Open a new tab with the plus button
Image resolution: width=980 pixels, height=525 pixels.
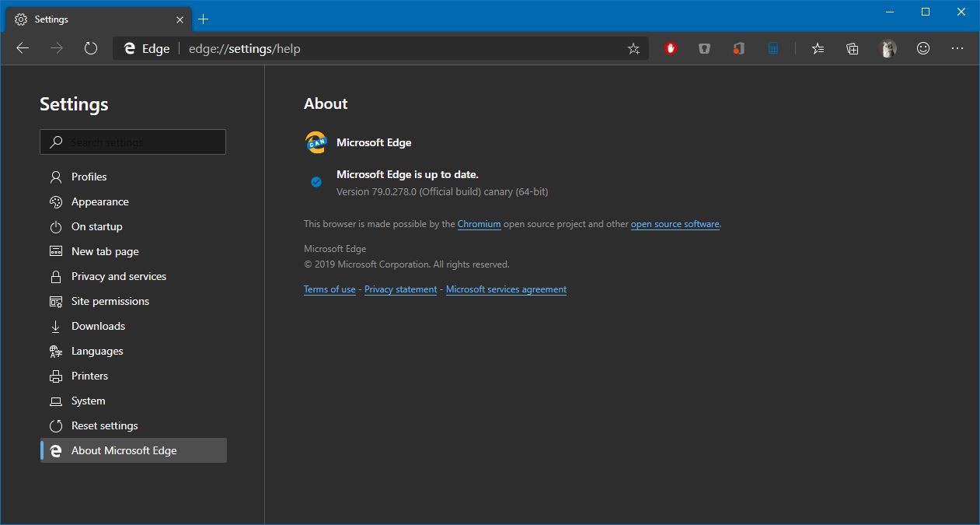pos(204,19)
